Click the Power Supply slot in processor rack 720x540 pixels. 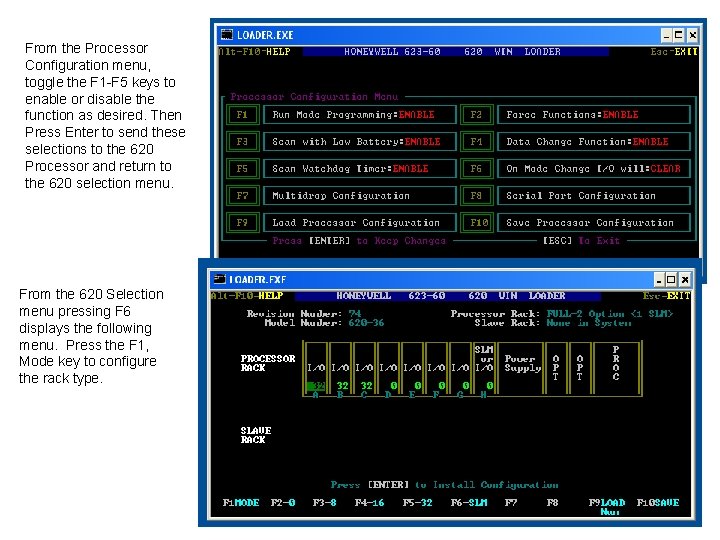[522, 369]
